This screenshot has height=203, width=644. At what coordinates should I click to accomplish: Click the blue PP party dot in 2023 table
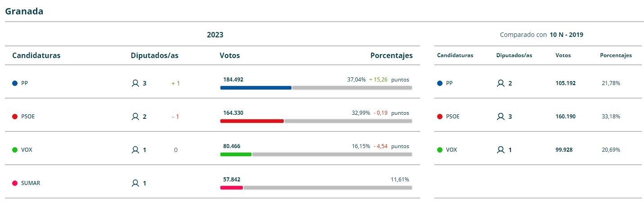15,83
